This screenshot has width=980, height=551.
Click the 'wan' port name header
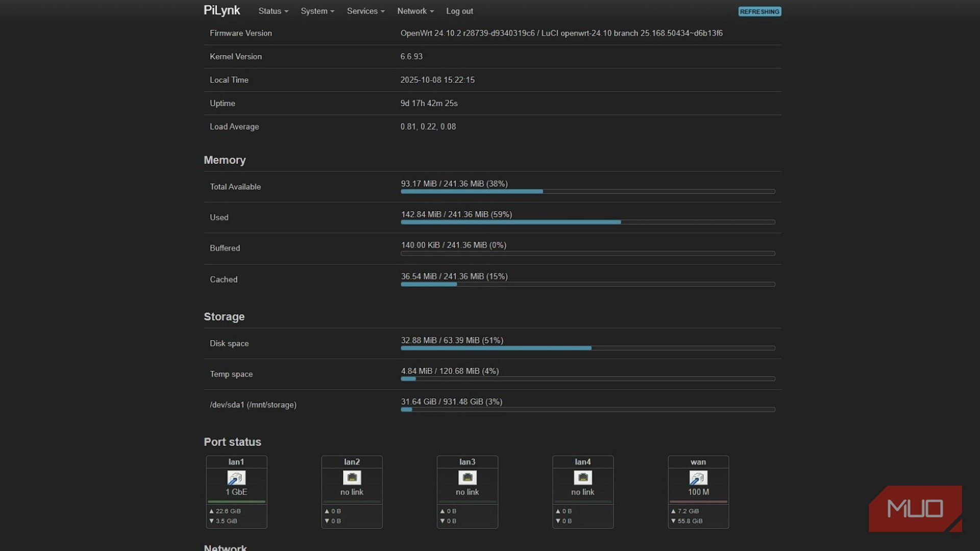click(x=698, y=462)
